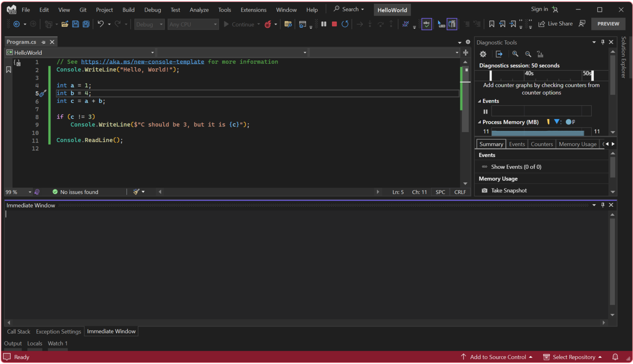Collapse the Events graph section
The height and width of the screenshot is (364, 633).
point(479,101)
